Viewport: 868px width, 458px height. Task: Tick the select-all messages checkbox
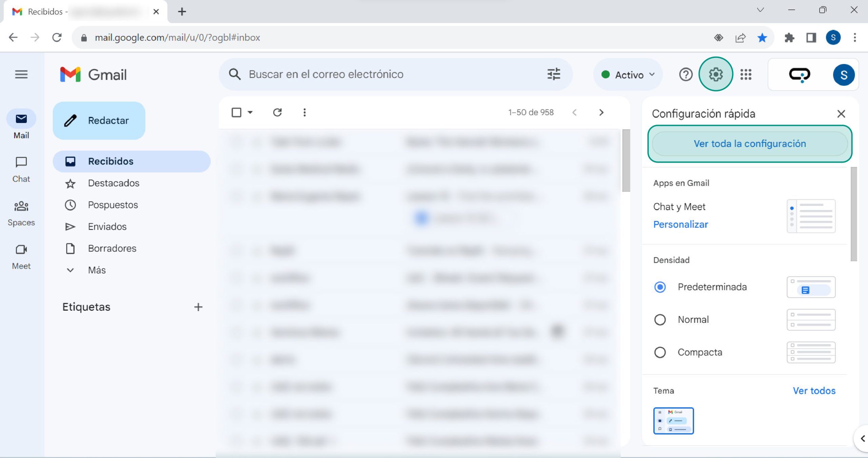(x=236, y=112)
